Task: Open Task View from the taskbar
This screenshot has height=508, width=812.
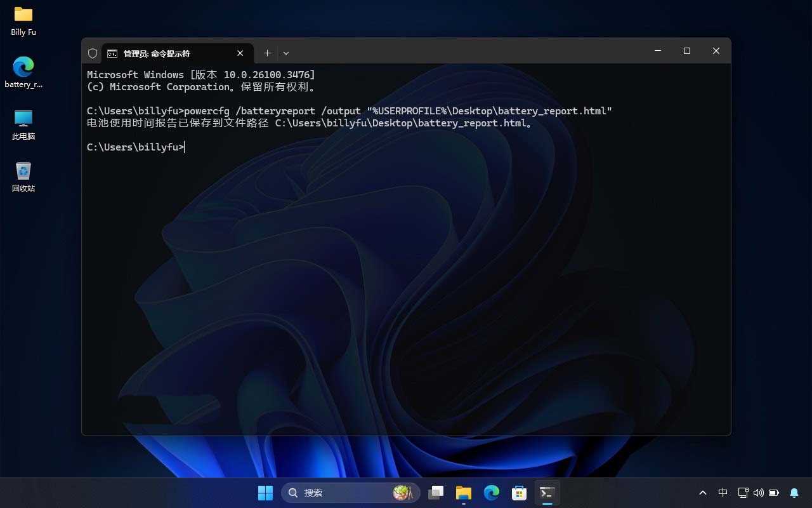Action: [435, 492]
